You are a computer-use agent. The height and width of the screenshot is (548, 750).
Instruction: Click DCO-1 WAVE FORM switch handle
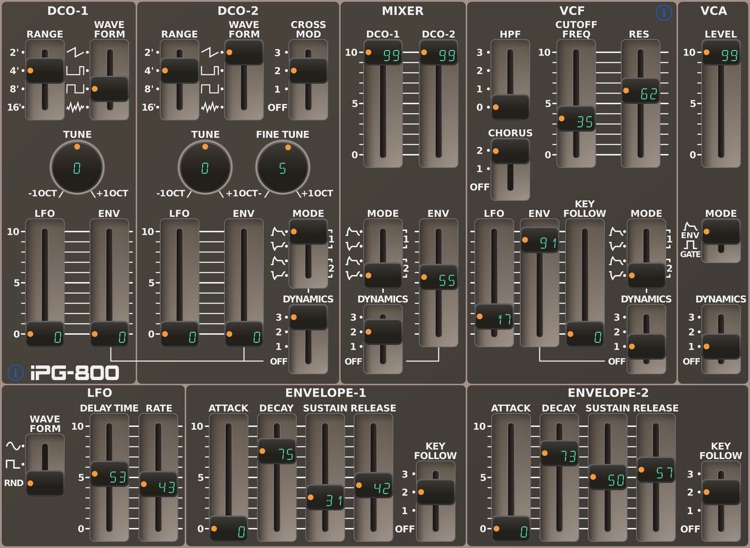110,89
